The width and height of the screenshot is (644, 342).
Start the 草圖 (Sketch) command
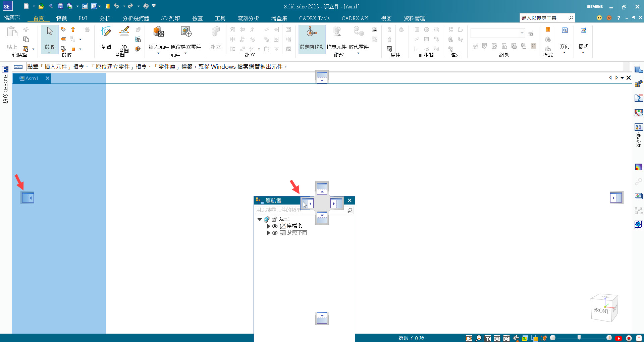point(106,38)
